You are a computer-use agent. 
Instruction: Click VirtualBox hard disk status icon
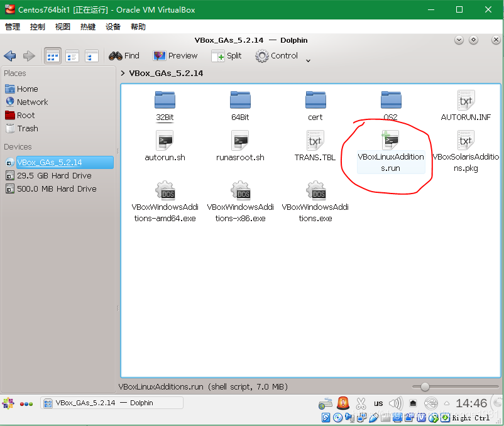click(x=326, y=418)
